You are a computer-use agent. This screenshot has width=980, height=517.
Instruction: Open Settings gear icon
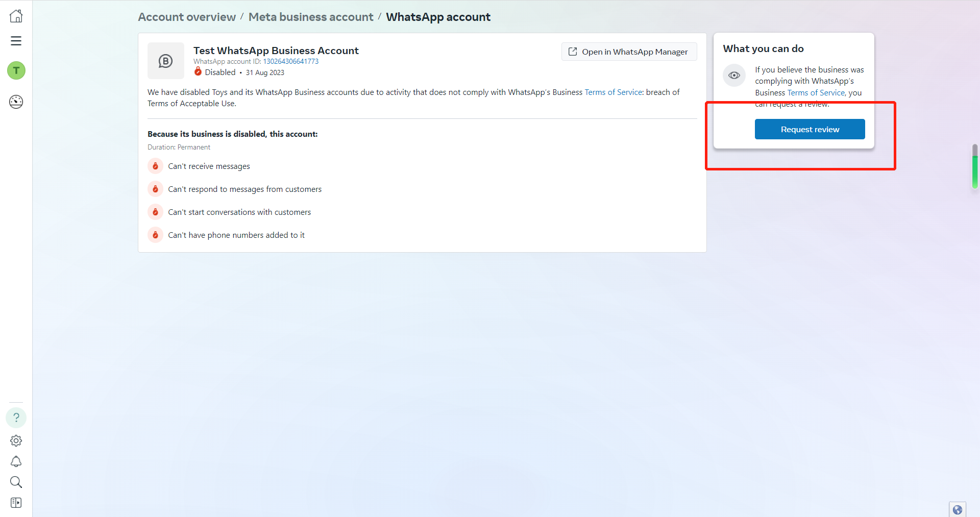16,440
